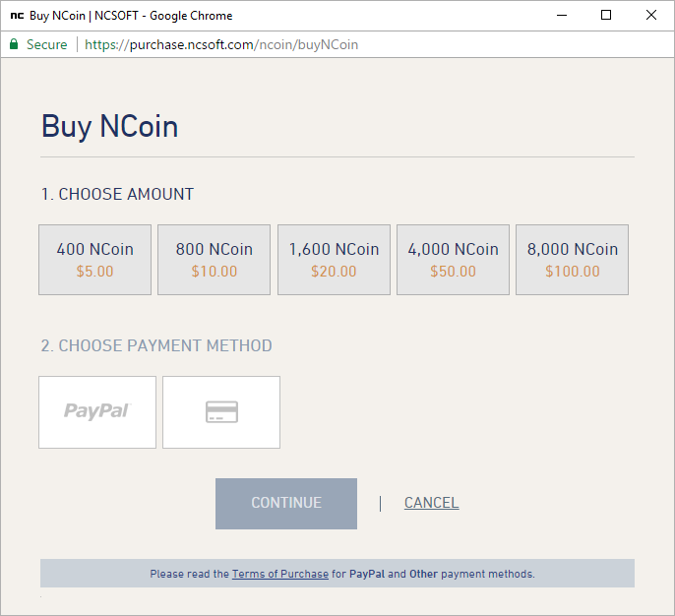The image size is (675, 616).
Task: Select the 400 NCoin for $5.00 option
Action: (94, 260)
